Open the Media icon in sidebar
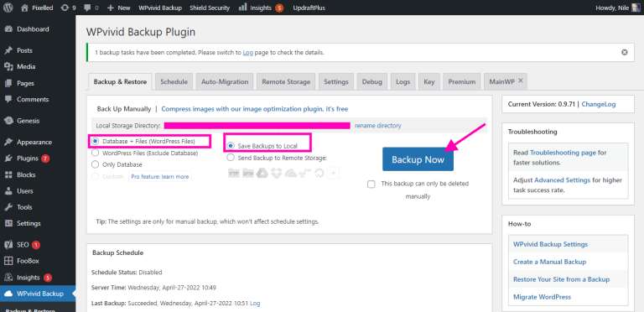Viewport: 644px width, 312px height. 8,66
